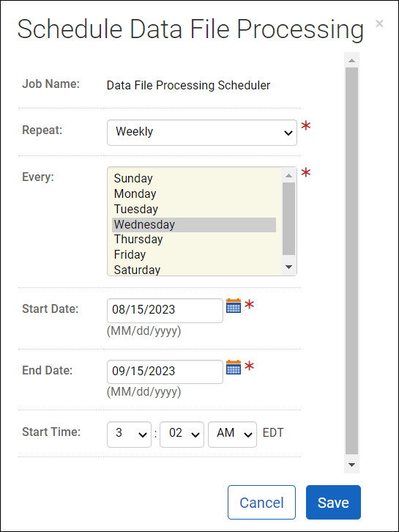The image size is (399, 532).
Task: Click the Start Date input field
Action: [165, 311]
